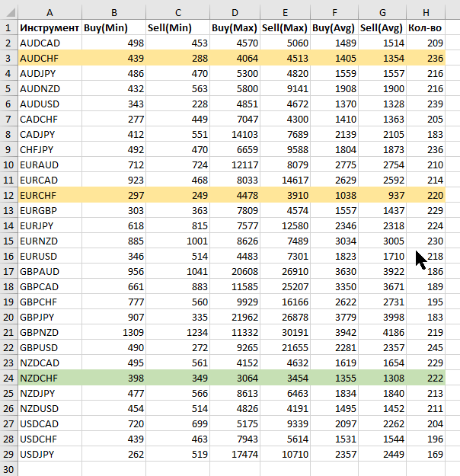Image resolution: width=460 pixels, height=476 pixels.
Task: Select the USDCHF cell
Action: pyautogui.click(x=50, y=439)
